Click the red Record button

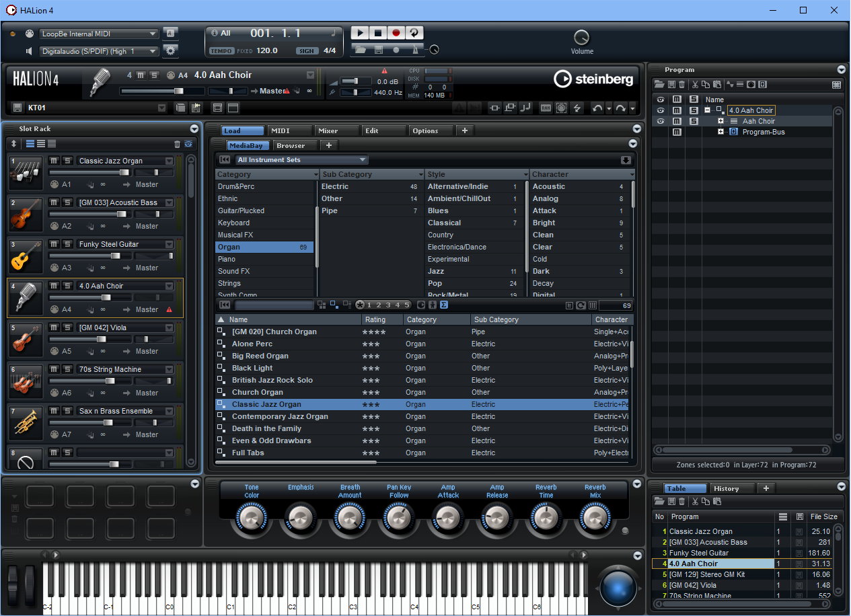[396, 32]
